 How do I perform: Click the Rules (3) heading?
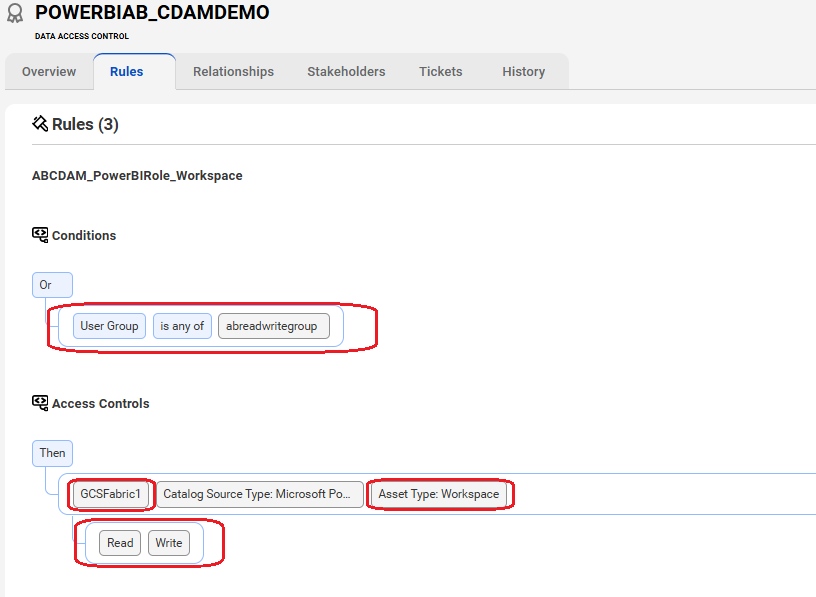85,124
